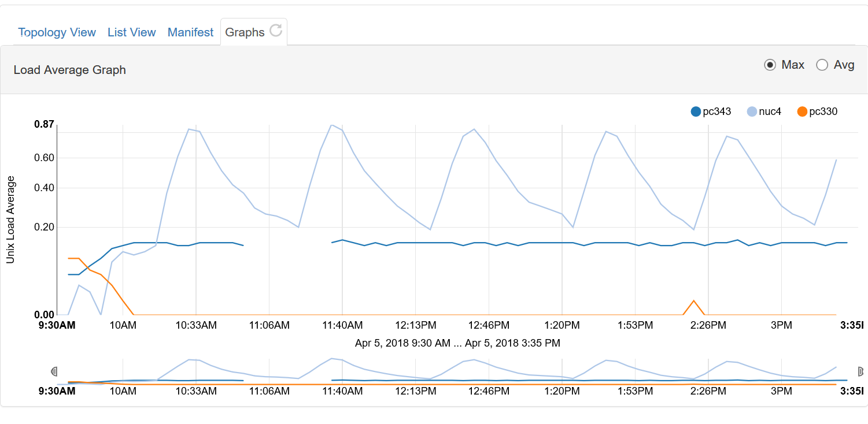The height and width of the screenshot is (424, 868).
Task: Click the 0.60 y-axis label
Action: (44, 158)
